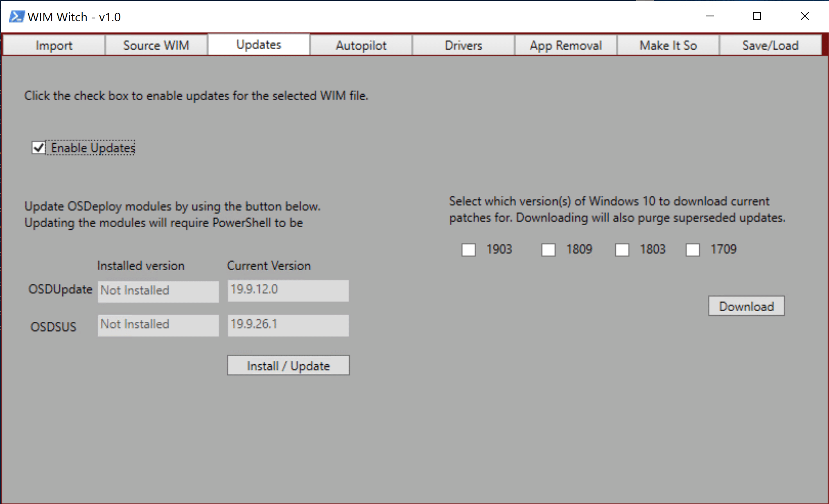Maximize the WIM Witch window
The width and height of the screenshot is (829, 504).
coord(757,16)
